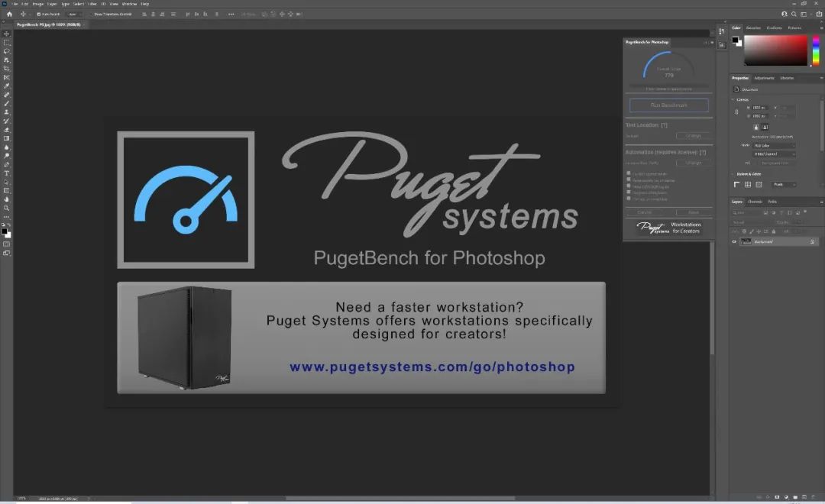This screenshot has width=825, height=504.
Task: Switch to the Channels tab
Action: 755,202
